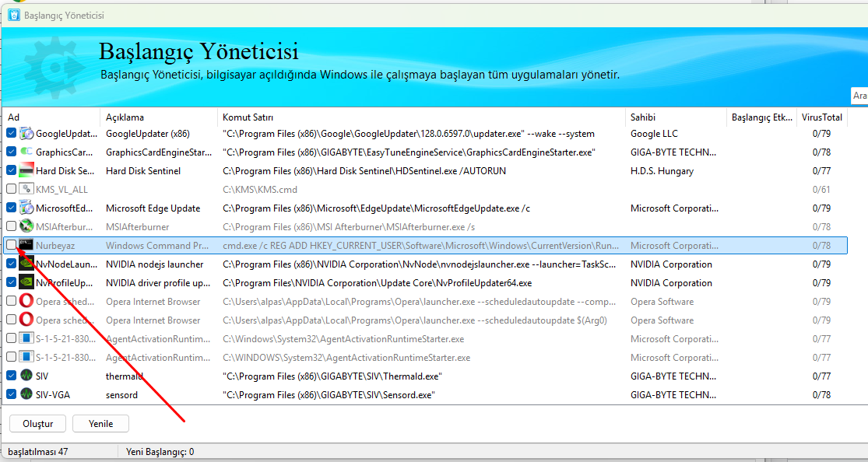The width and height of the screenshot is (868, 462).
Task: Click the Yeni Başlangıç: 0 status text
Action: [x=160, y=451]
